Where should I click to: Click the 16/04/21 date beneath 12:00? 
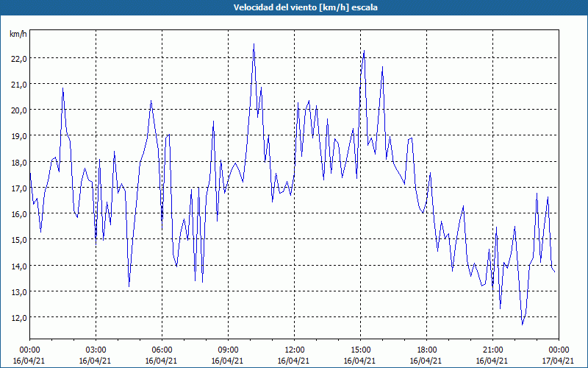click(x=295, y=361)
